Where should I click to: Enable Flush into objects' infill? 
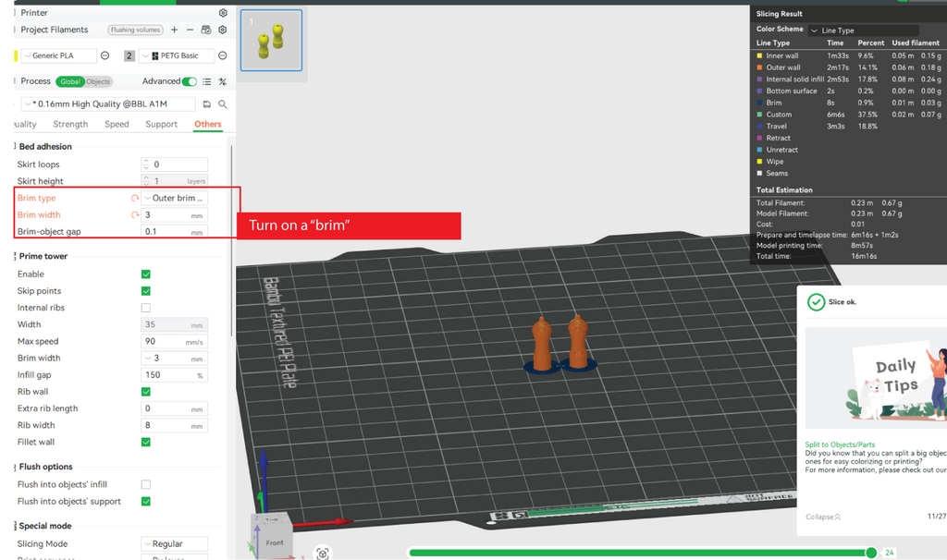pos(145,484)
